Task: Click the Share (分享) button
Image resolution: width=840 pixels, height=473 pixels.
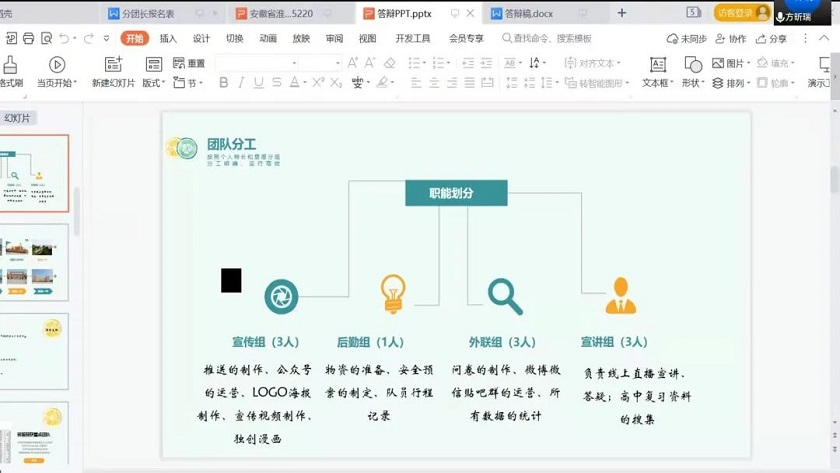Action: pos(771,39)
